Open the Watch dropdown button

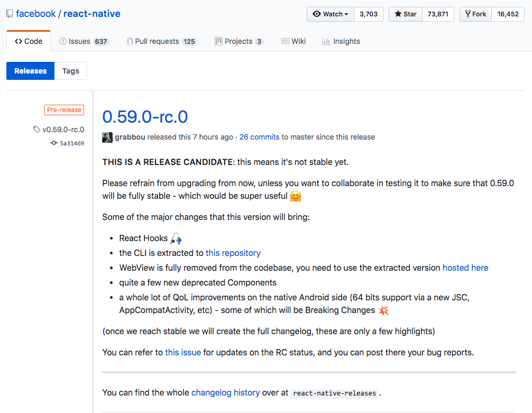point(331,14)
